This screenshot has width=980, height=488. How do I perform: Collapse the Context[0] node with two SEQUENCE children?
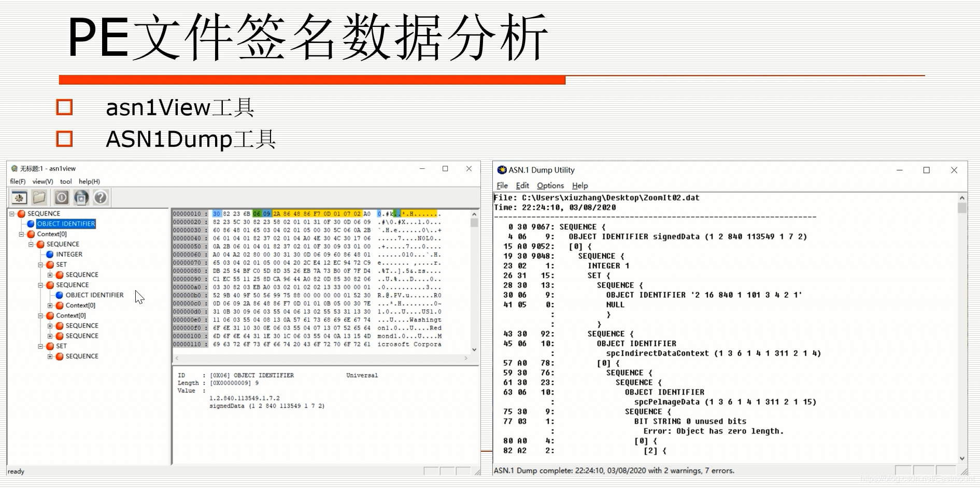[x=40, y=315]
